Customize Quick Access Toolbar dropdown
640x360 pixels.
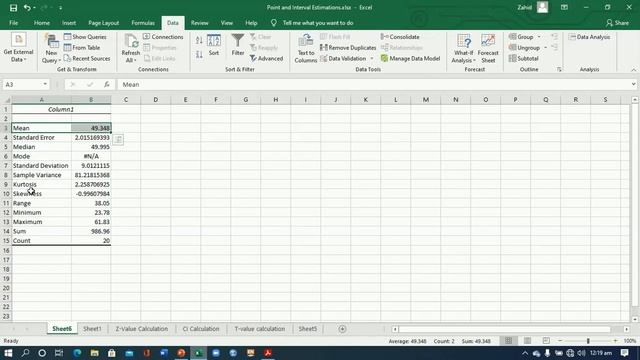point(60,8)
